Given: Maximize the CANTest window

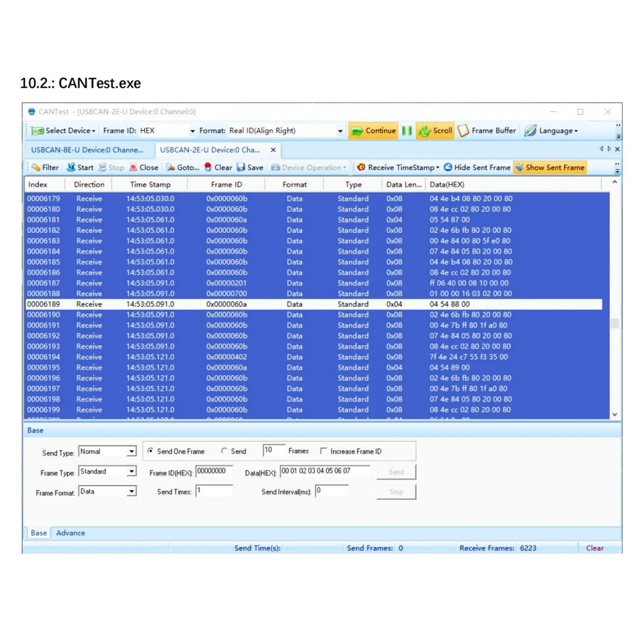Looking at the screenshot, I should (580, 111).
